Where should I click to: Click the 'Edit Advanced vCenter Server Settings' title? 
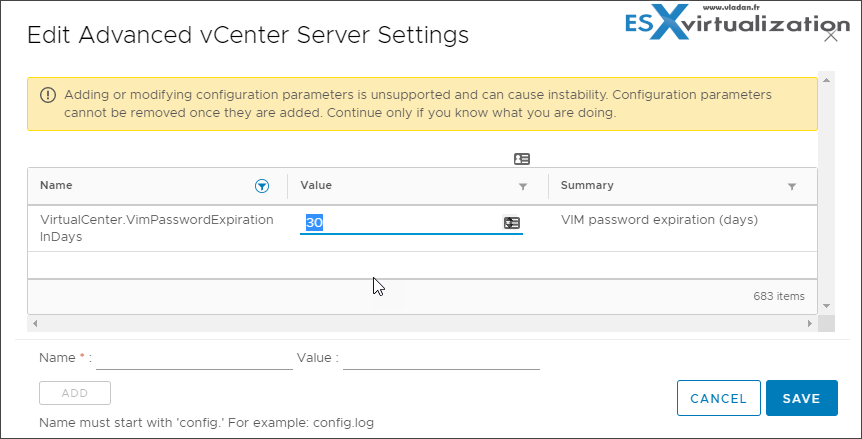click(x=248, y=35)
